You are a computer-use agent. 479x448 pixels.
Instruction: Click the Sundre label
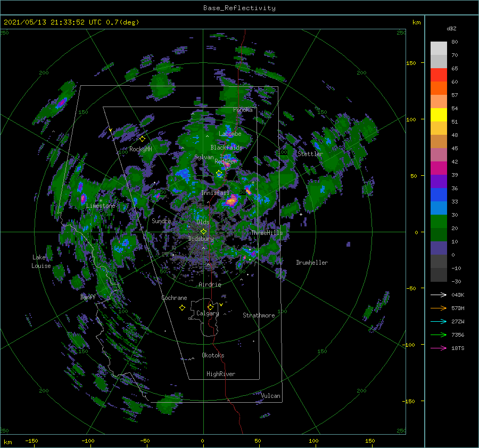point(161,221)
